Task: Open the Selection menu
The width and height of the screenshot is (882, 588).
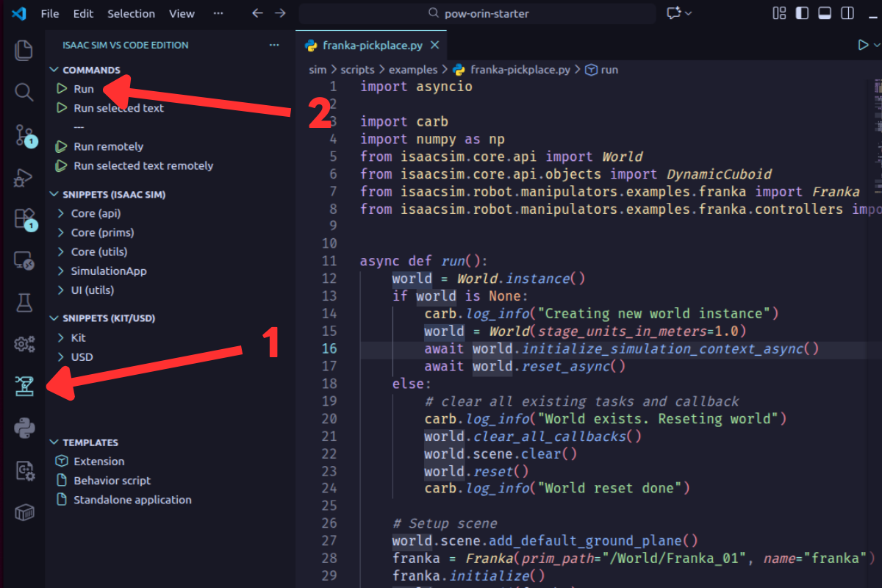Action: click(x=131, y=13)
